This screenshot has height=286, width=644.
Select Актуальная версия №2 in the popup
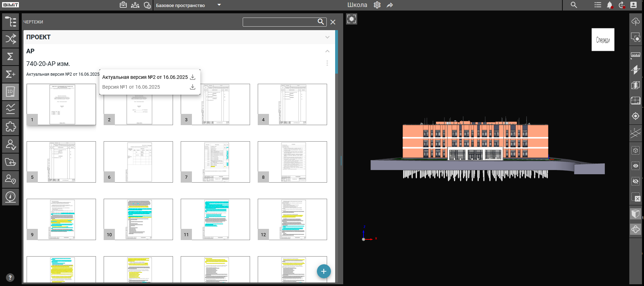pos(145,77)
